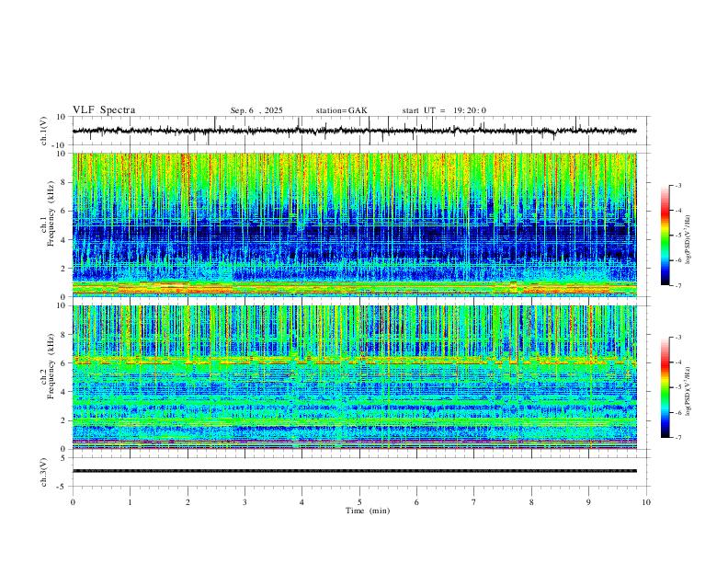Click the time axis tick label 1
This screenshot has width=728, height=563.
point(130,502)
